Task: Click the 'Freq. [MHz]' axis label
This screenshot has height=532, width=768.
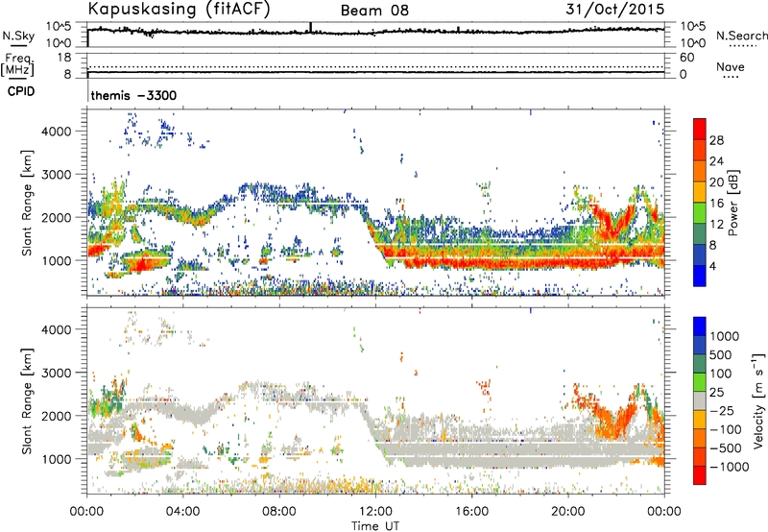Action: 18,64
